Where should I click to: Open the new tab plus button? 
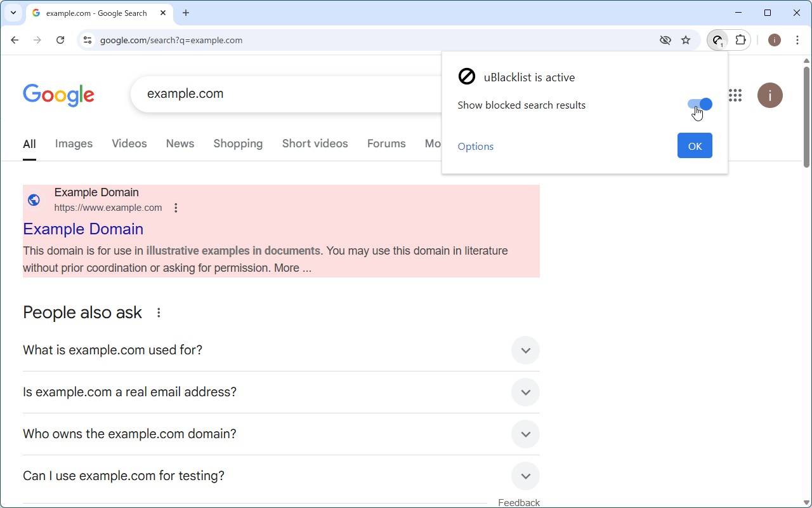tap(186, 13)
